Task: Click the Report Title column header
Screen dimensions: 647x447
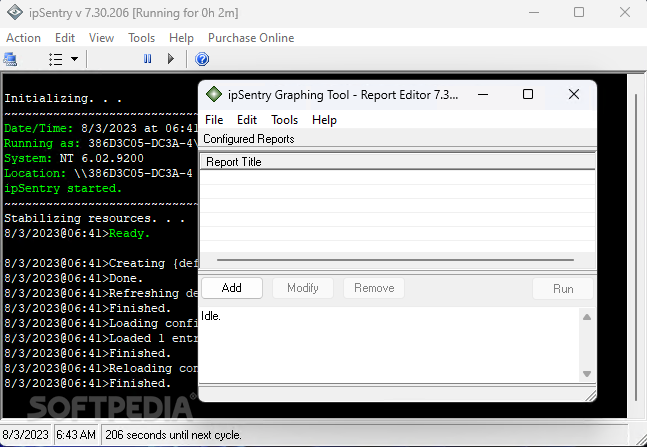Action: tap(397, 162)
